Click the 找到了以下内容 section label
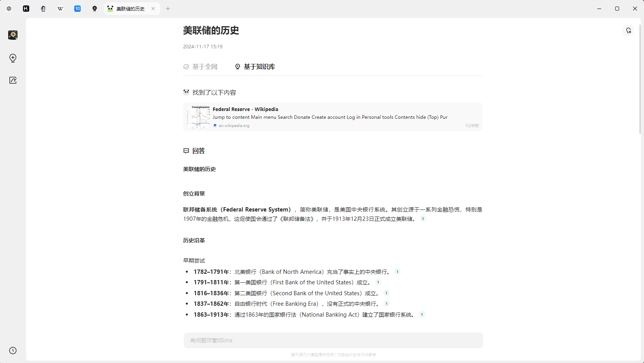 pyautogui.click(x=214, y=92)
